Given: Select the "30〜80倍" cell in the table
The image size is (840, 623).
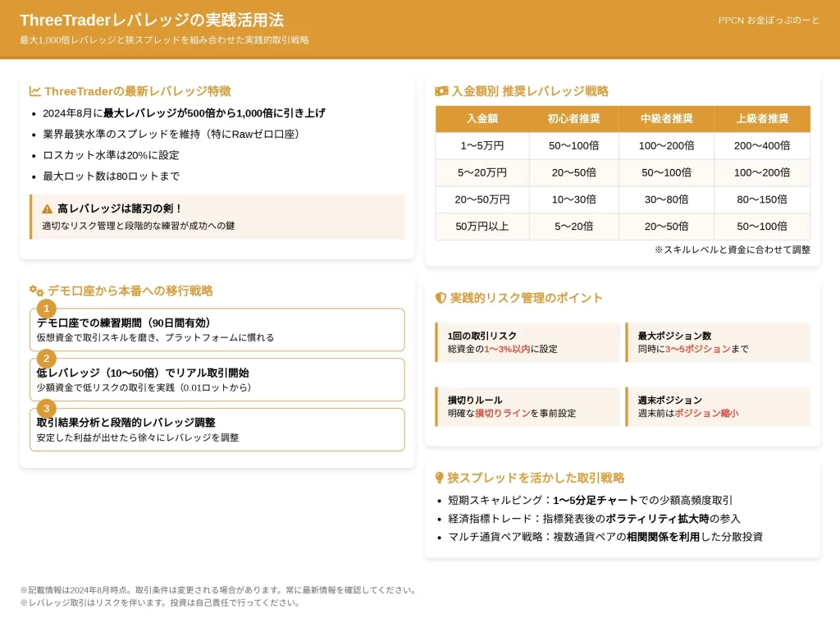Looking at the screenshot, I should [666, 199].
